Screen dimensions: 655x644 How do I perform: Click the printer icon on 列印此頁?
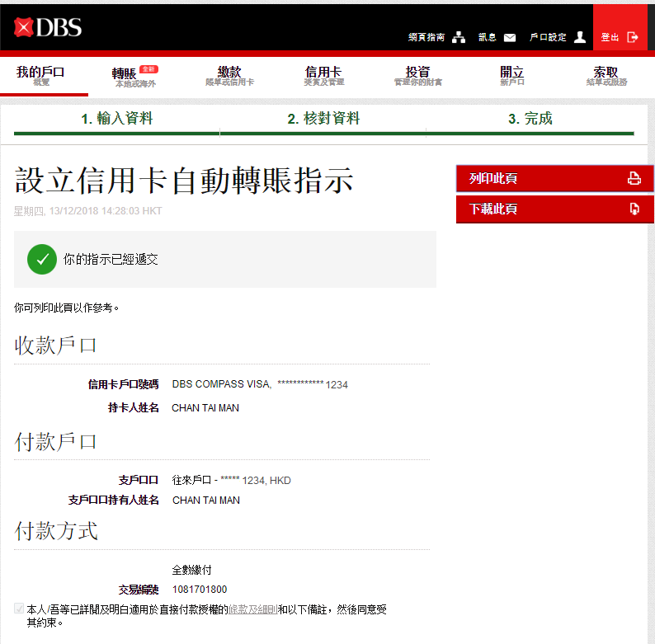click(634, 178)
